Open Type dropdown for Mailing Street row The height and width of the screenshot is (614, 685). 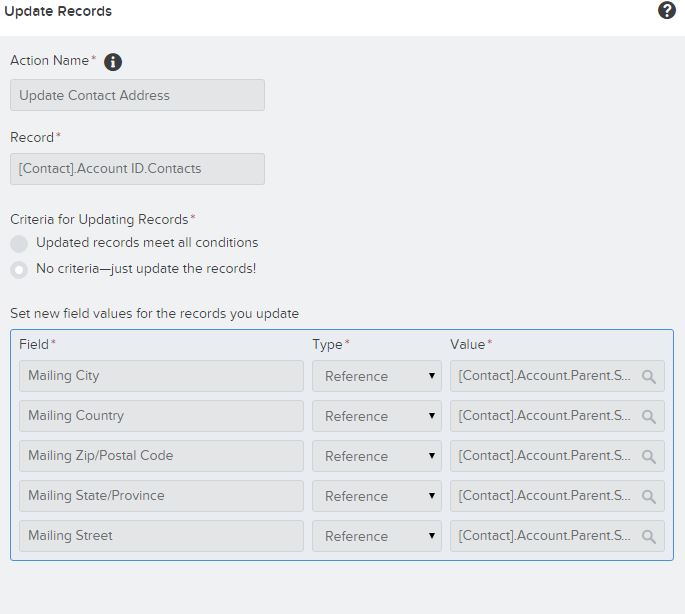[x=376, y=536]
